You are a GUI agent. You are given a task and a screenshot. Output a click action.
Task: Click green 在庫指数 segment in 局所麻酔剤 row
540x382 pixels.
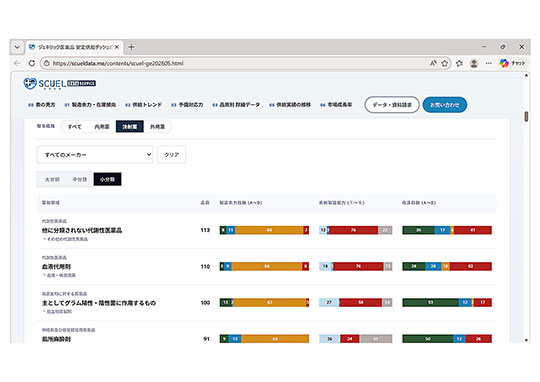pyautogui.click(x=428, y=339)
